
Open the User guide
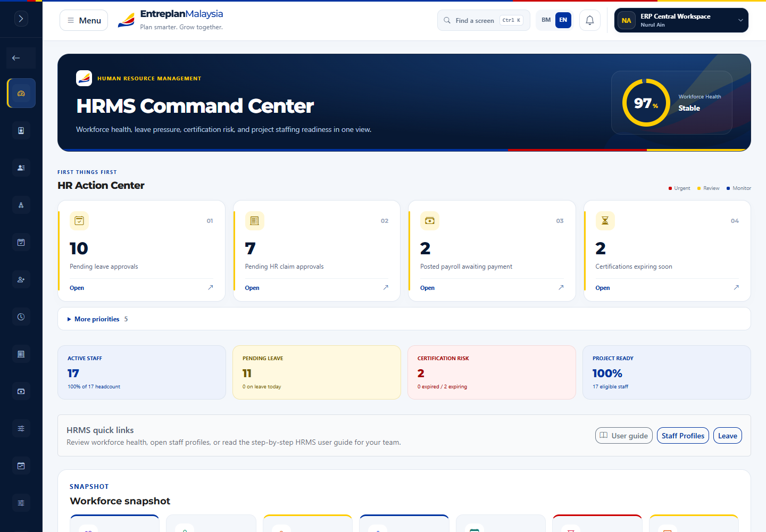[x=624, y=436]
